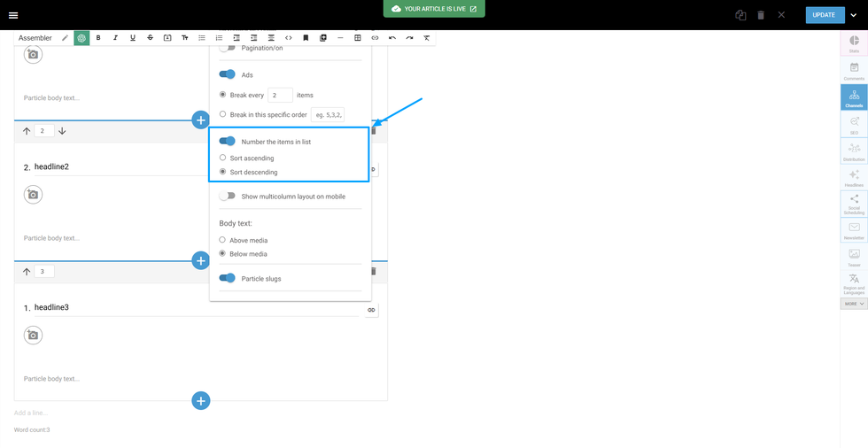Apply italic formatting from toolbar
Viewport: 868px width, 448px height.
tap(115, 38)
